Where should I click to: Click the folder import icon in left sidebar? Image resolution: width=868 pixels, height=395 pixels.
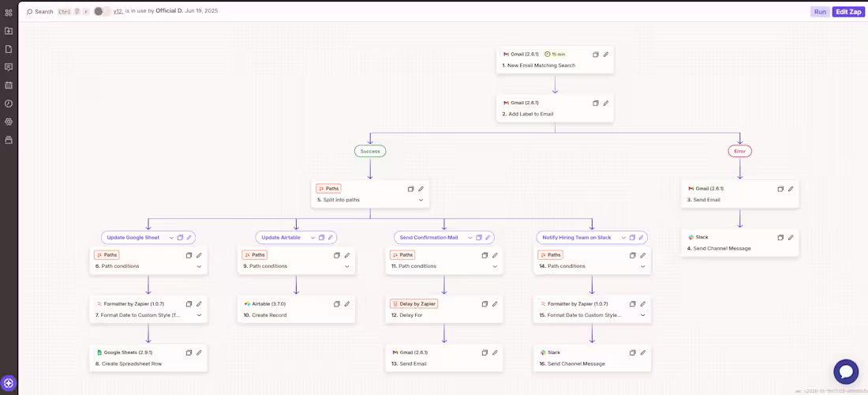9,31
